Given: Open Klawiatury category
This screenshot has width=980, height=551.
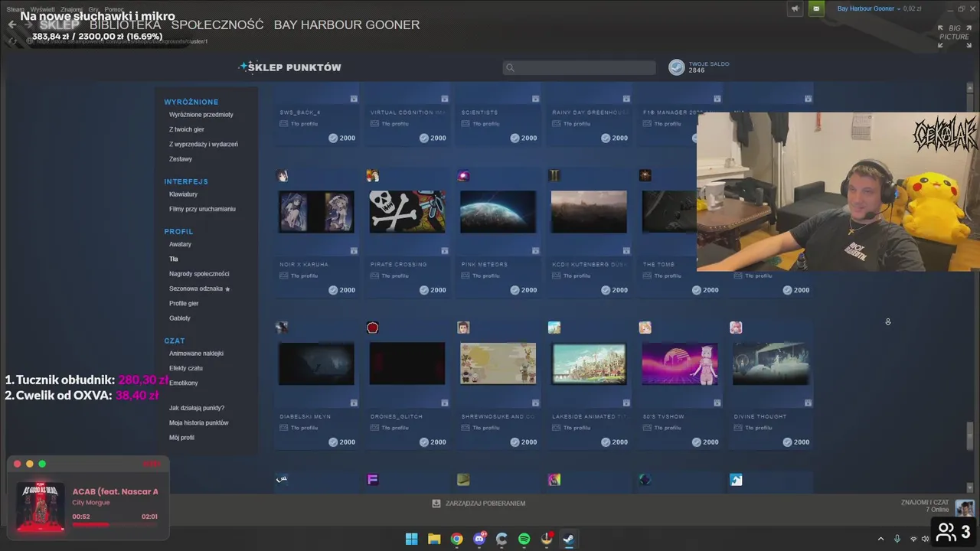Looking at the screenshot, I should [184, 194].
